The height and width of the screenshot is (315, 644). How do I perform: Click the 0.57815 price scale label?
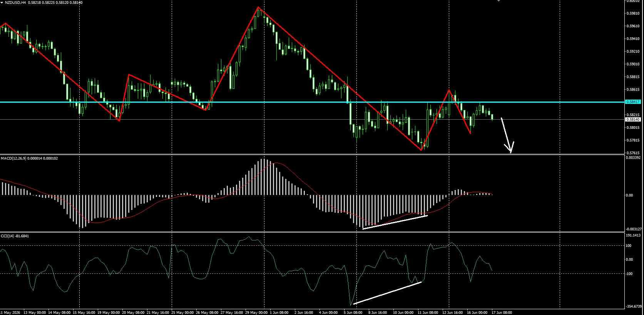[x=633, y=140]
